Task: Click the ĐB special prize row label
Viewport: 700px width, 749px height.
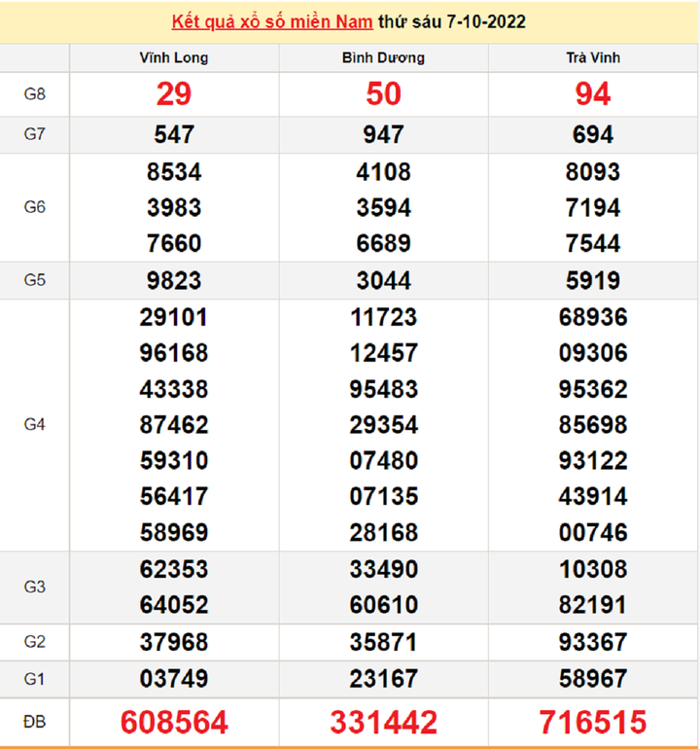Action: pos(35,722)
